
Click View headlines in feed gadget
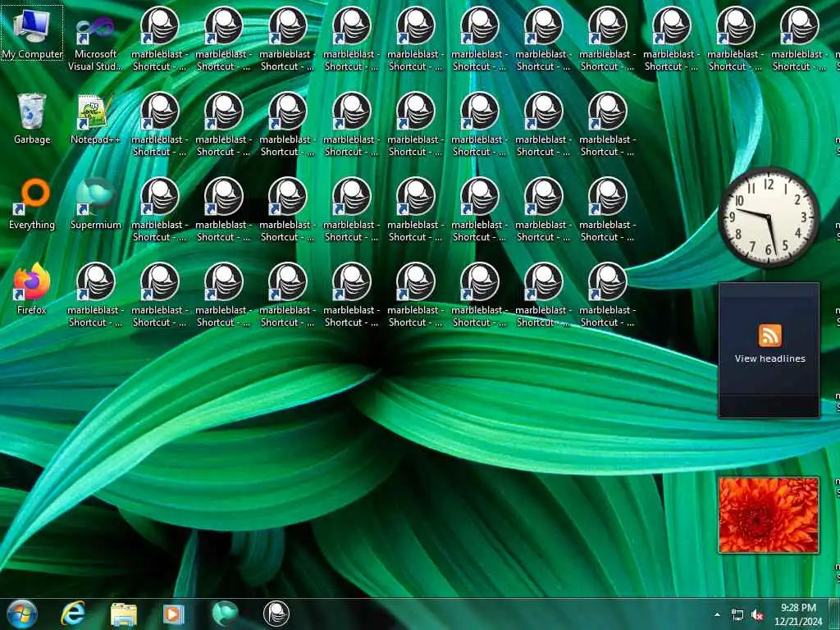769,358
